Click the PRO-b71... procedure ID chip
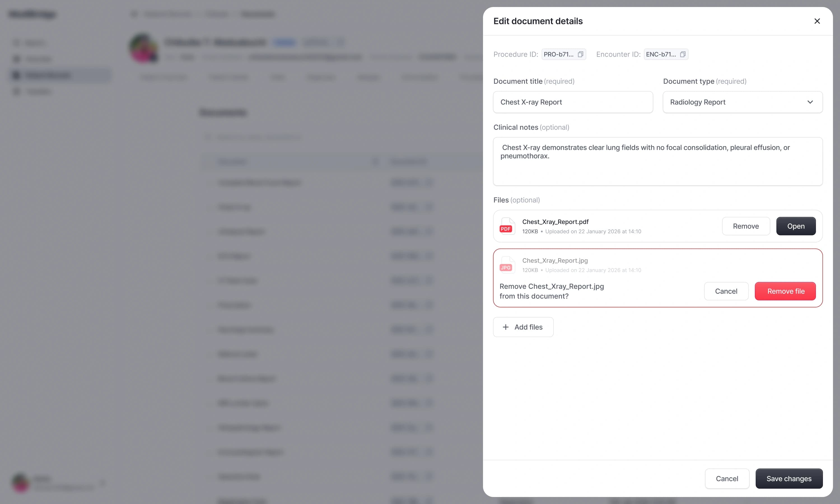The height and width of the screenshot is (504, 840). (564, 54)
